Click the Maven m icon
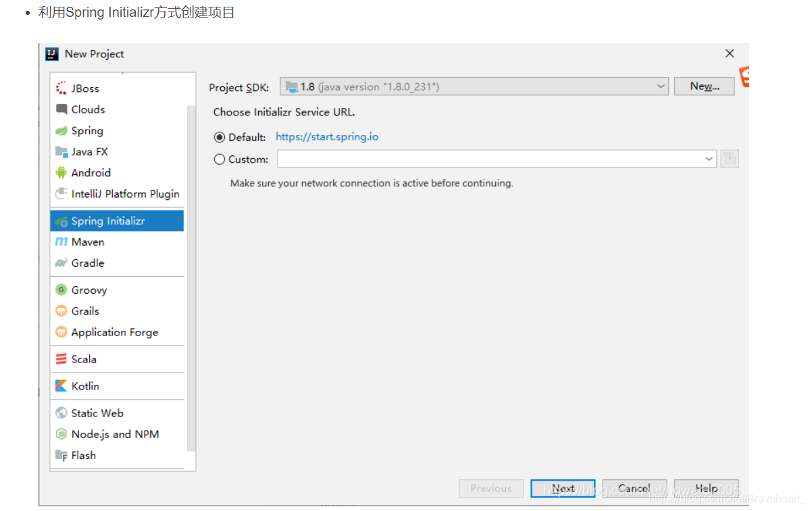 61,242
